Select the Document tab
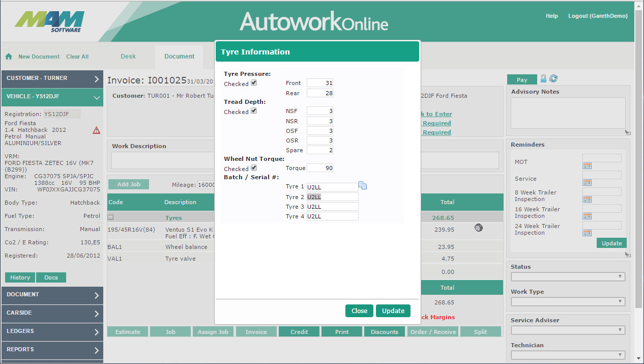 click(x=179, y=57)
